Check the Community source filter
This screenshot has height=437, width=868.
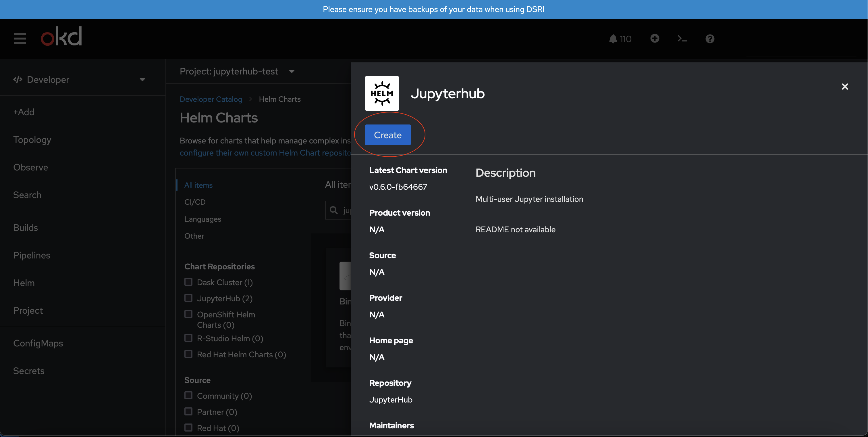pos(188,396)
